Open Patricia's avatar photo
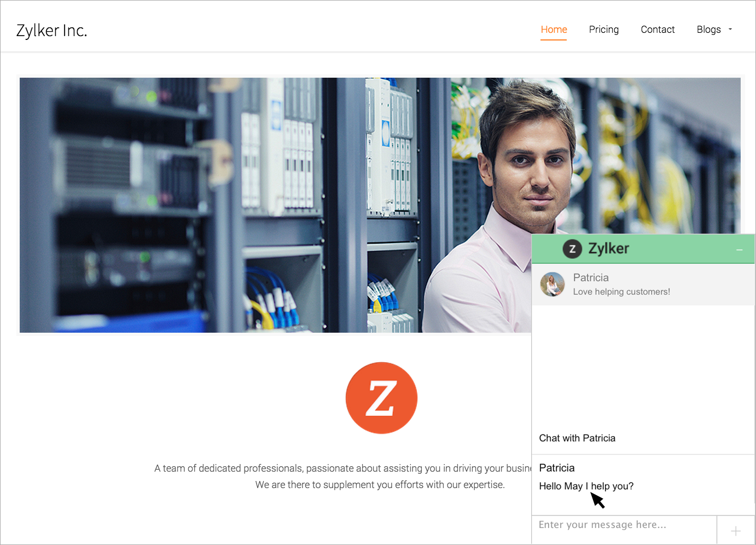This screenshot has width=756, height=545. (553, 285)
